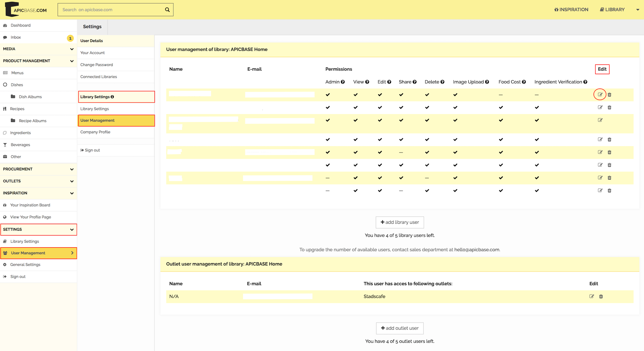This screenshot has width=644, height=351.
Task: Click hello@apicbase.com email link
Action: click(477, 250)
